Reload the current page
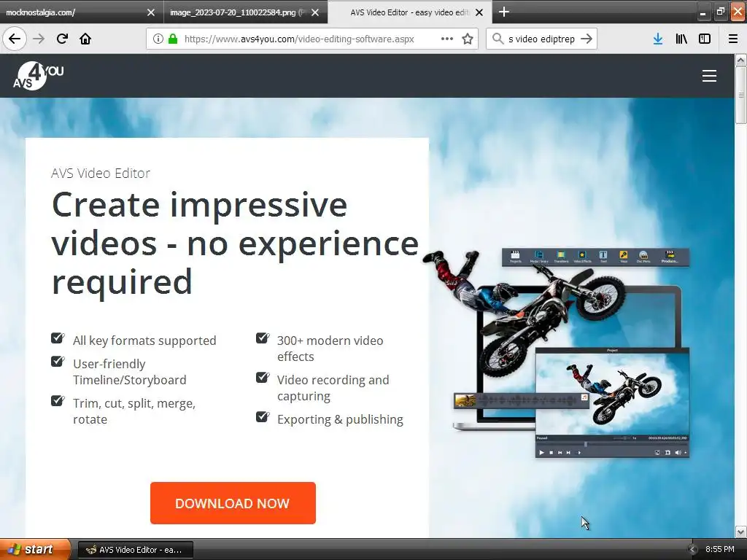The image size is (747, 560). point(62,39)
